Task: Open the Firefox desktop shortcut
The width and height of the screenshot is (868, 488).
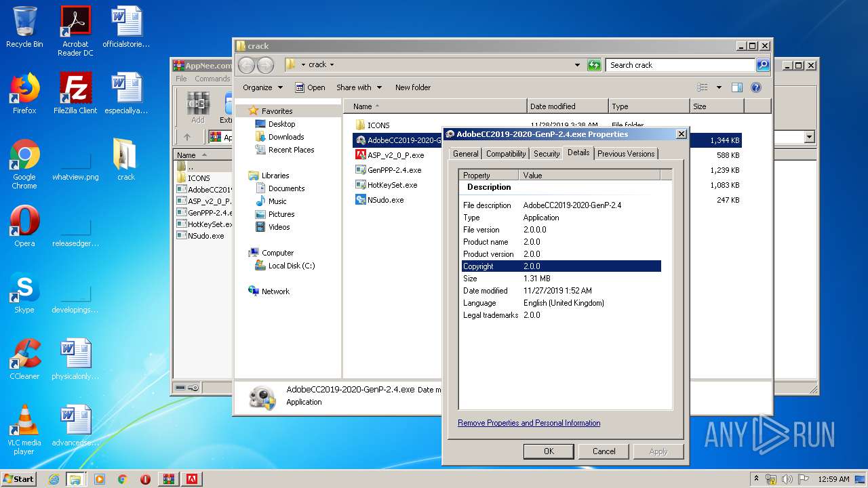Action: [x=24, y=94]
